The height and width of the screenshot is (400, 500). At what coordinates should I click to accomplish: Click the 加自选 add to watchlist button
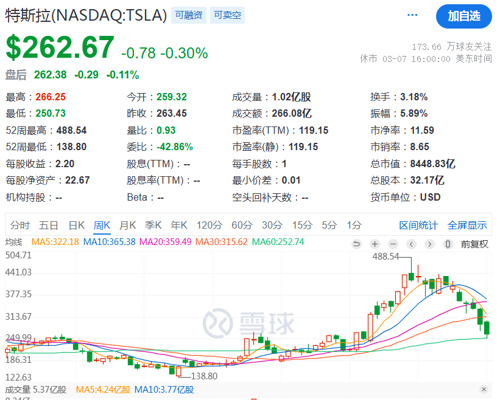tap(464, 16)
